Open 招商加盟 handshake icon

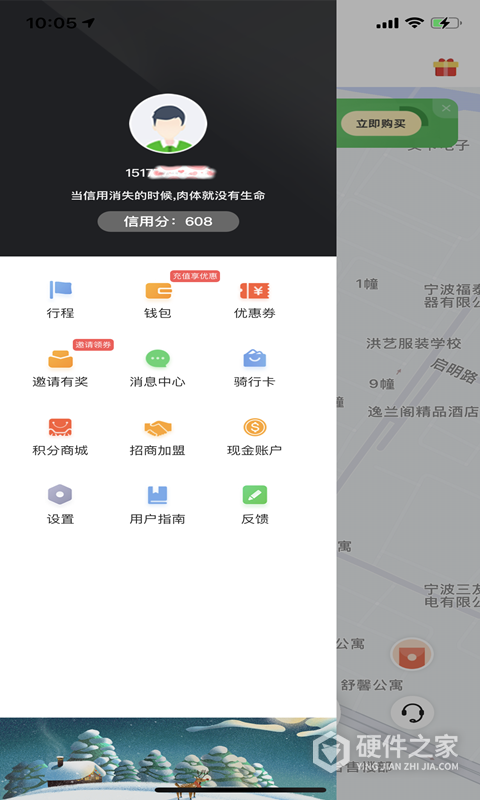click(x=158, y=428)
